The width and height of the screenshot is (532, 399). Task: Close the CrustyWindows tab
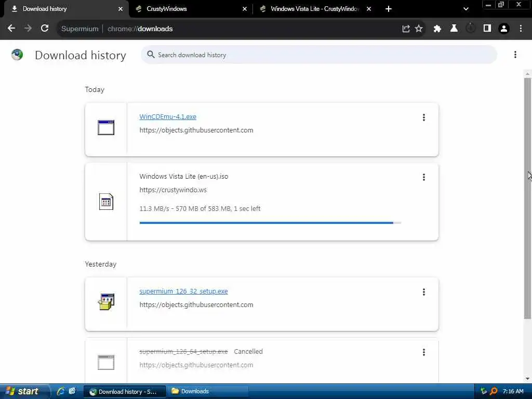tap(245, 9)
